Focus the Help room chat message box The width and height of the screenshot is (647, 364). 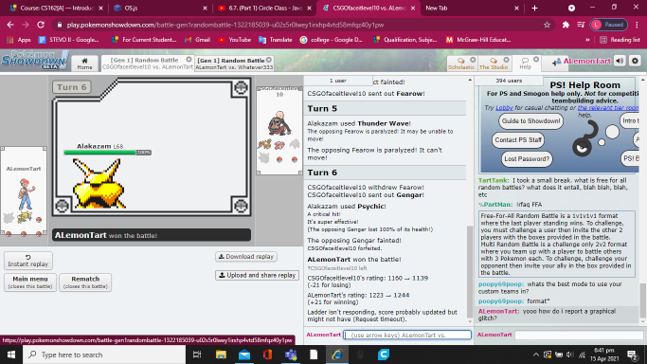[579, 335]
